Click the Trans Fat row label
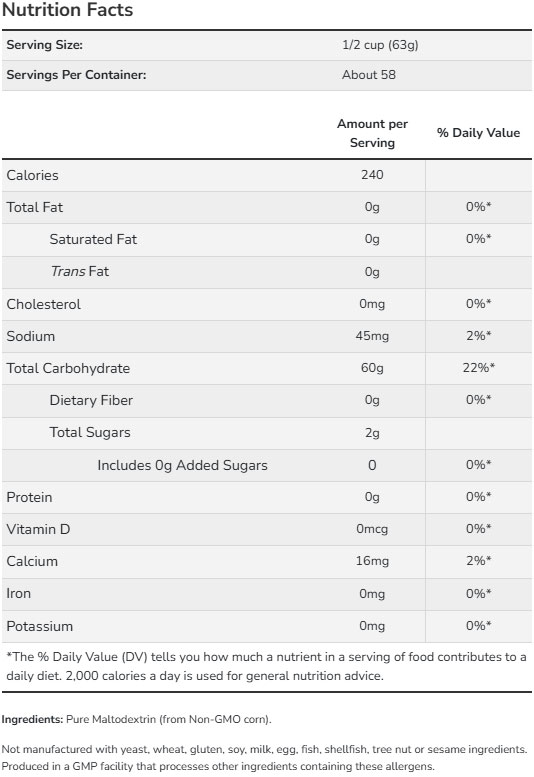Image resolution: width=534 pixels, height=777 pixels. coord(80,272)
